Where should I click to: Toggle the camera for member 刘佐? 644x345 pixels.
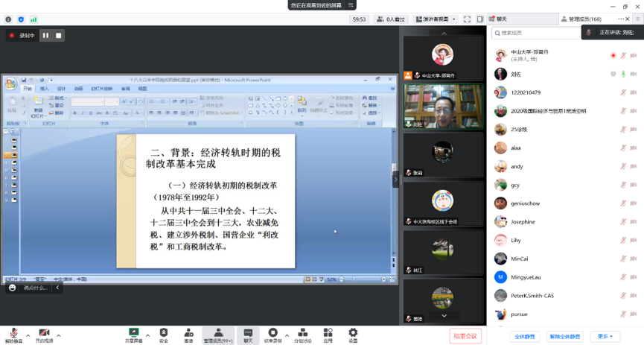pyautogui.click(x=634, y=75)
